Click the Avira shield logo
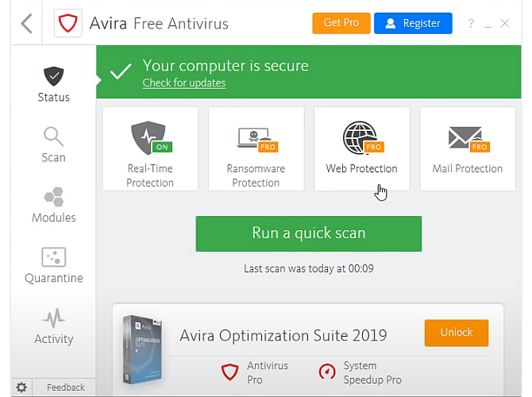532x397 pixels. (68, 23)
